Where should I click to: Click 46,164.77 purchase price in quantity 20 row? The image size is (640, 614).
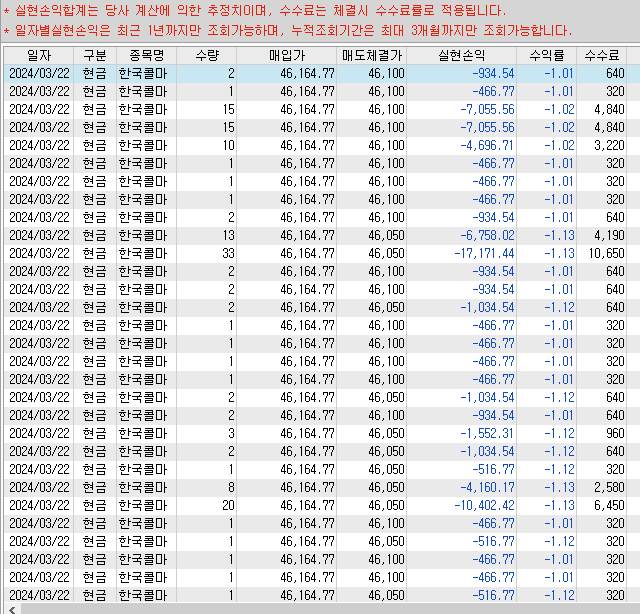[287, 505]
